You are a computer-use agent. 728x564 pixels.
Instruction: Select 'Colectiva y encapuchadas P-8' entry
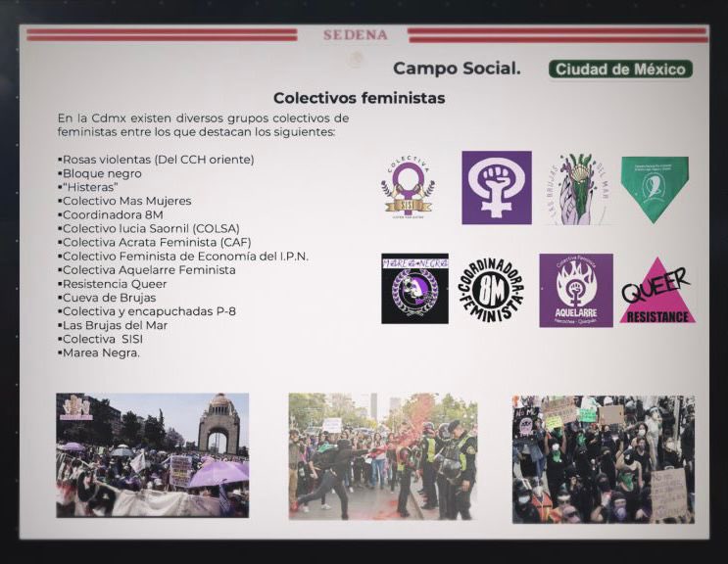[147, 311]
